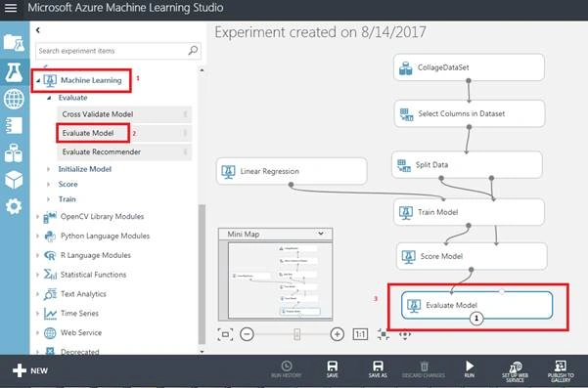Zoom out with the minus button
Screen dimensions: 588x388
pos(247,334)
